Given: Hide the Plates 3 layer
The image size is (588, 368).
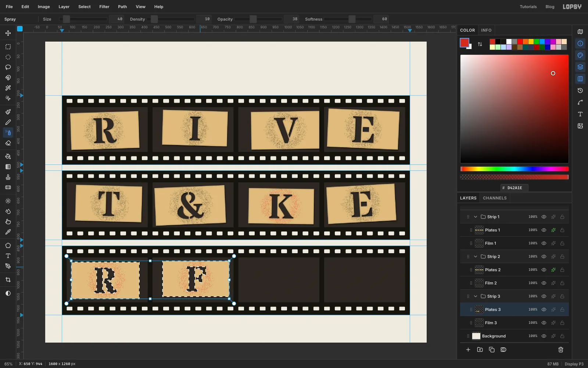Looking at the screenshot, I should click(544, 309).
